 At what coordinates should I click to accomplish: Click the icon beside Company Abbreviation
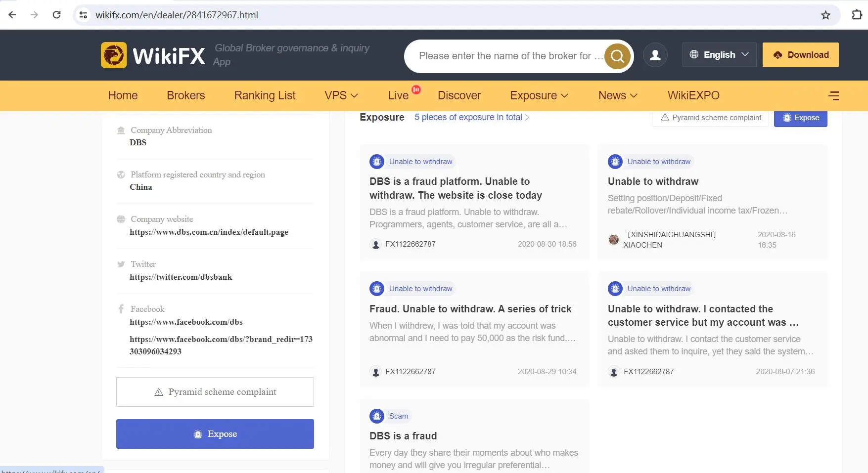[121, 130]
